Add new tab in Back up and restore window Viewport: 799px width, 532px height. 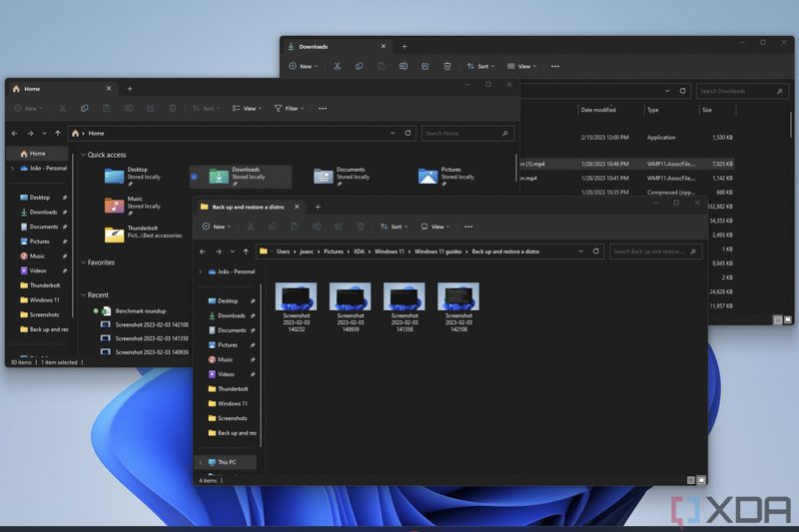(318, 208)
